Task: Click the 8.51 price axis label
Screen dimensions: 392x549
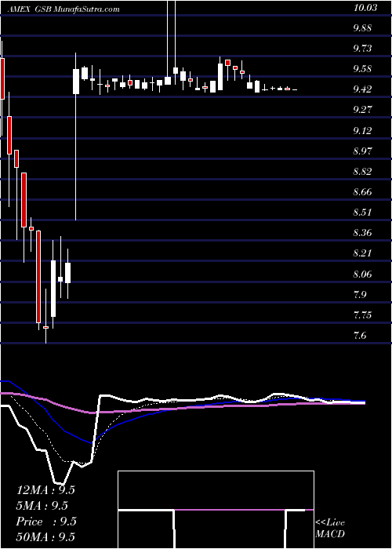Action: click(x=362, y=213)
